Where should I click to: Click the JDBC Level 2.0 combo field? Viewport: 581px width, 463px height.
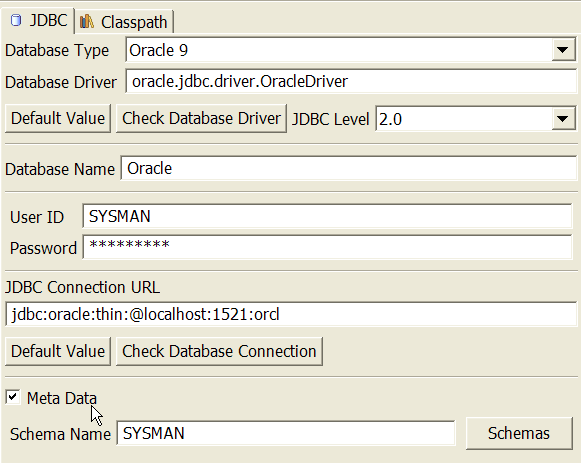coord(476,119)
